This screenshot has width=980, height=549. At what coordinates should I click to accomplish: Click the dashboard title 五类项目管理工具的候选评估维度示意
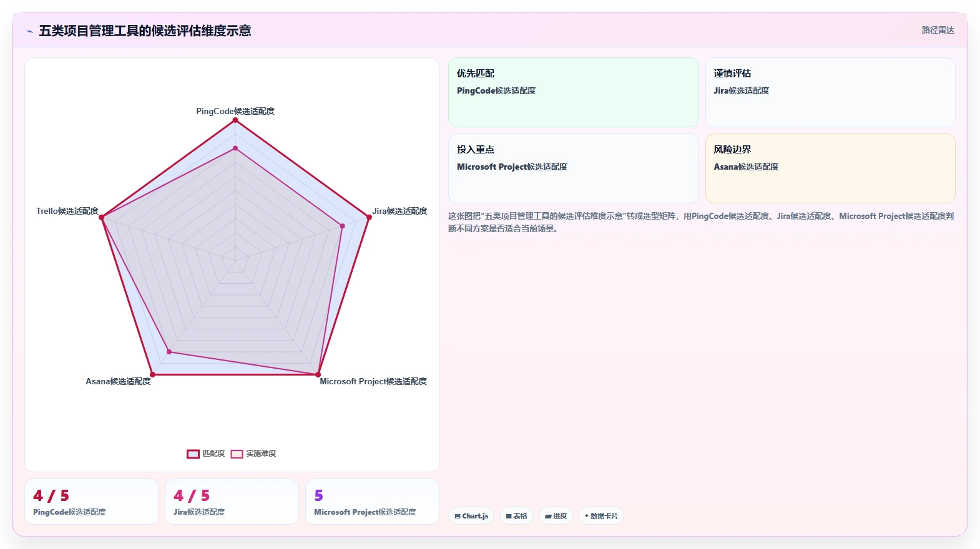point(145,31)
